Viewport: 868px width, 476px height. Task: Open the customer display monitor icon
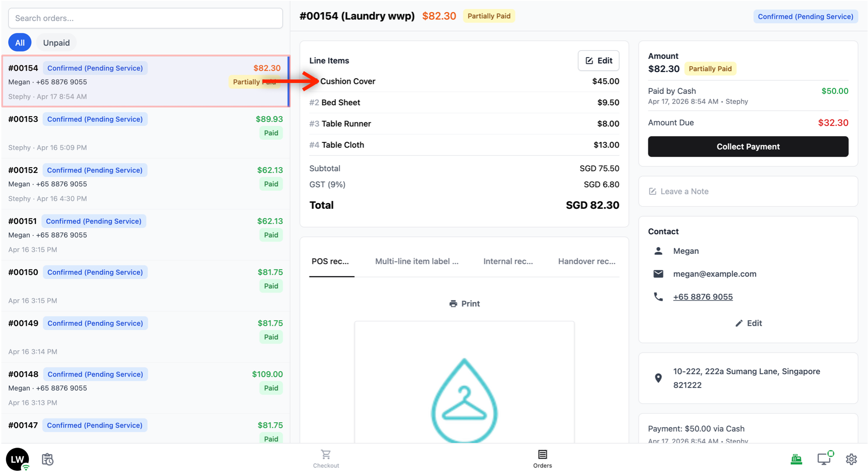(x=824, y=459)
